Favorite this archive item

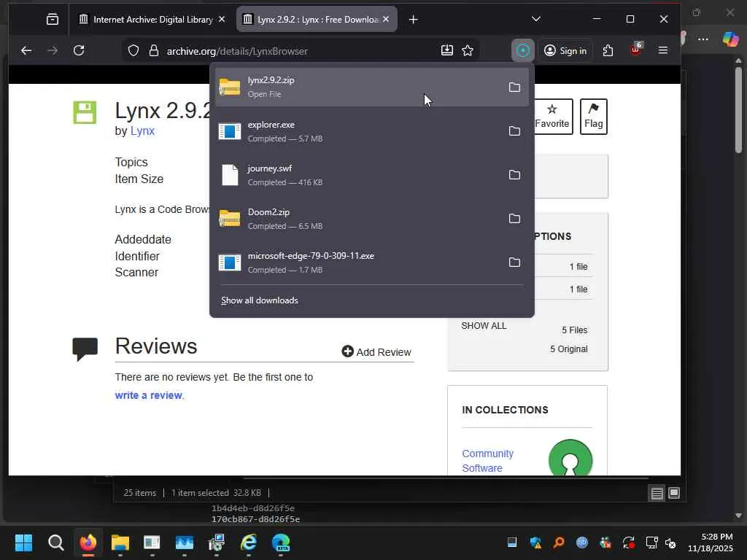tap(552, 117)
